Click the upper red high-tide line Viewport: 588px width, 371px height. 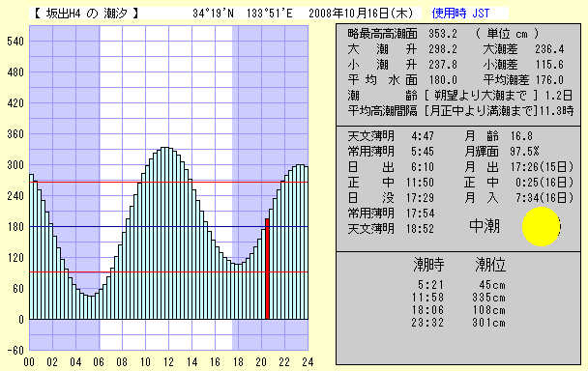point(168,183)
